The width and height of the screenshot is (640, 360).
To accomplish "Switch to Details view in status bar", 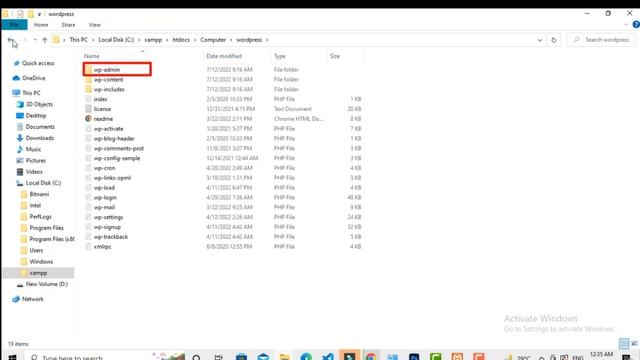I will click(623, 344).
